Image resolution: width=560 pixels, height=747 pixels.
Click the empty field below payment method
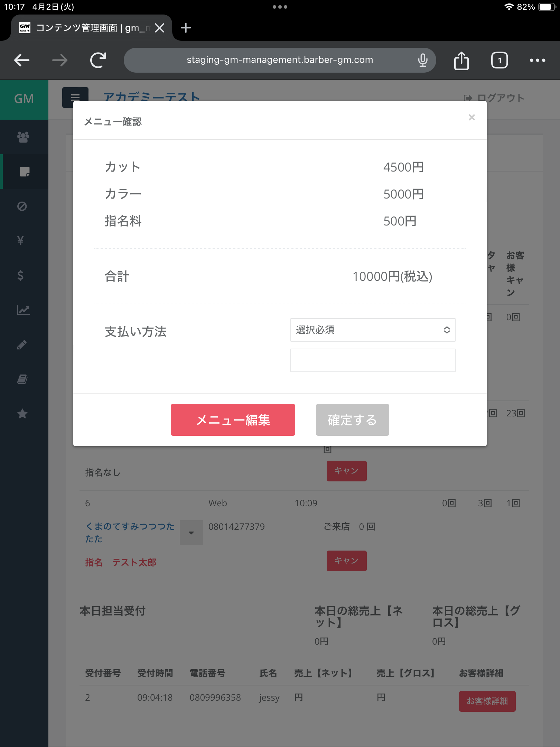(x=373, y=360)
